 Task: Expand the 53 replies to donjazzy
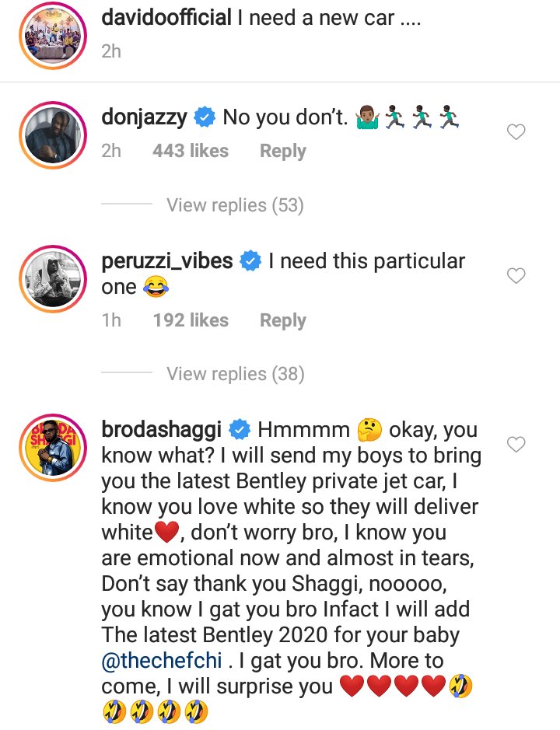coord(235,205)
